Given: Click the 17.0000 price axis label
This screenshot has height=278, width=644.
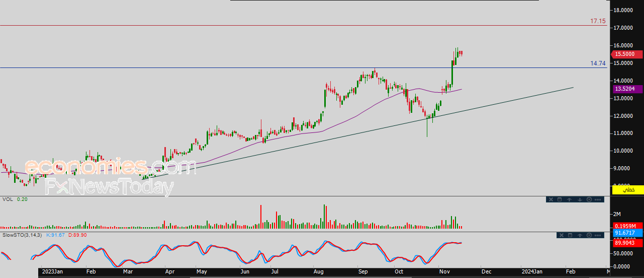Looking at the screenshot, I should click(x=623, y=28).
